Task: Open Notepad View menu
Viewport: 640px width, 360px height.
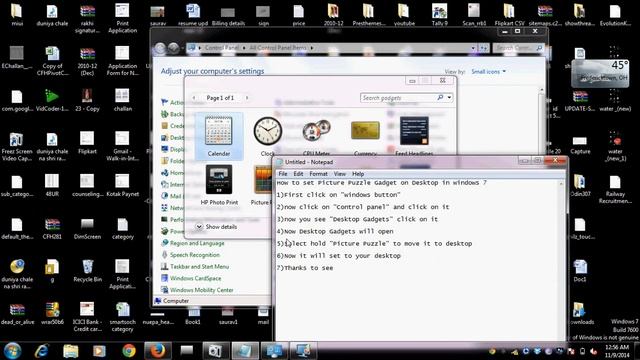Action: click(340, 174)
